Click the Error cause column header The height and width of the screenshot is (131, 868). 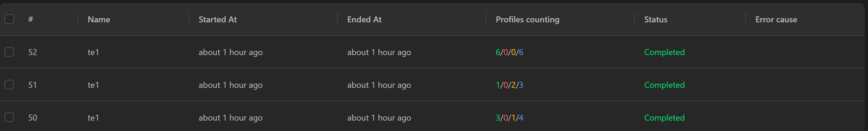[776, 20]
